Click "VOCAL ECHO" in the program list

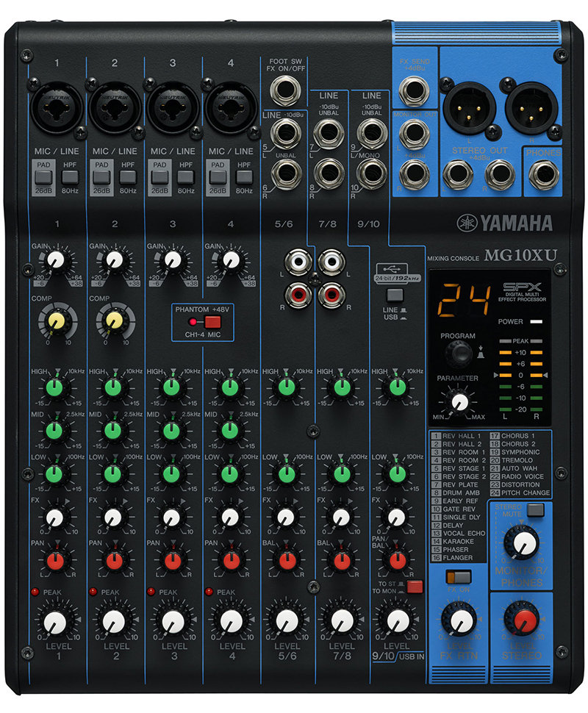pyautogui.click(x=464, y=534)
